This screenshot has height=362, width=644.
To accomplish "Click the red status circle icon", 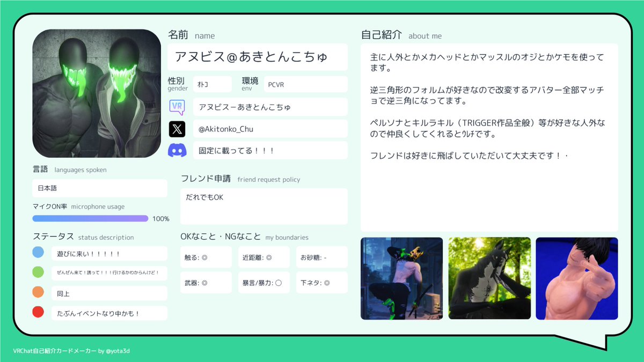I will (38, 311).
